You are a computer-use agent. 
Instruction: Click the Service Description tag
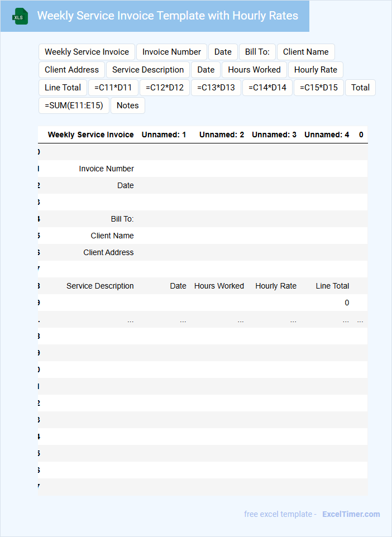148,70
